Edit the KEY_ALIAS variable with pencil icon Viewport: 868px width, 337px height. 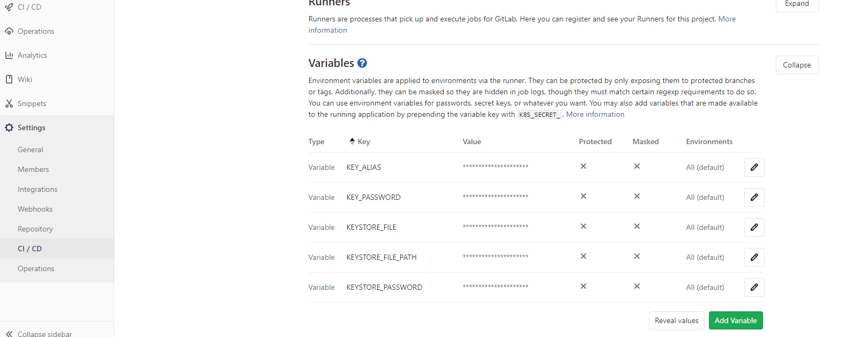[754, 167]
